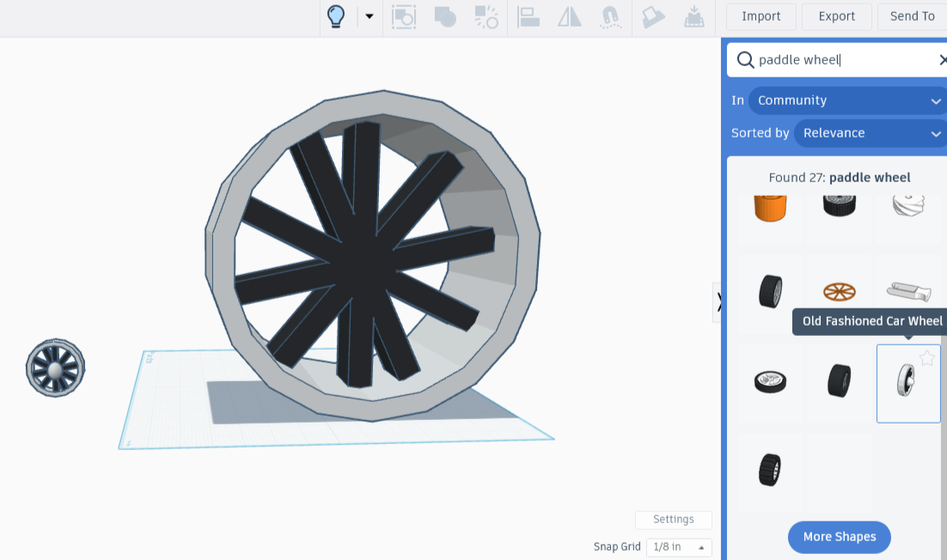The image size is (947, 560).
Task: Click the 'Found 27: paddle wheel' text
Action: [839, 178]
